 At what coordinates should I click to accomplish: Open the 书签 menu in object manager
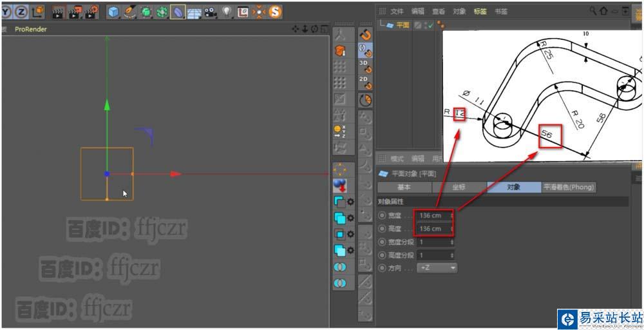click(x=500, y=12)
